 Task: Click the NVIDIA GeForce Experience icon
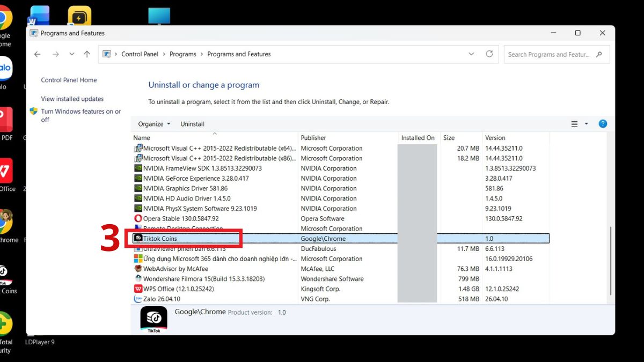click(138, 179)
